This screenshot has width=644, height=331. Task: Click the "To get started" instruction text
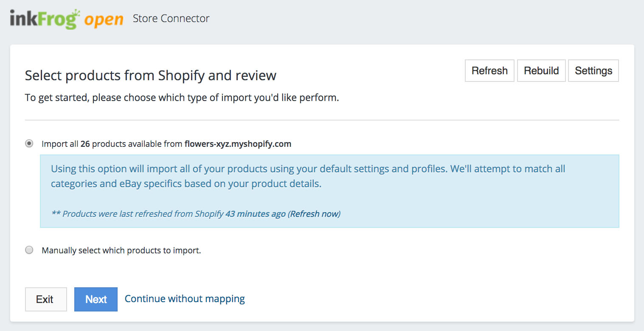[182, 98]
